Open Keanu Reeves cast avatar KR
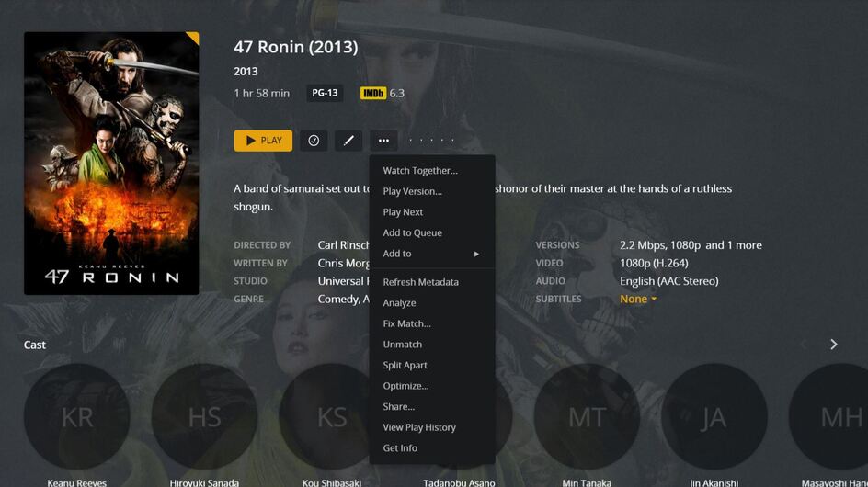868x487 pixels. tap(77, 416)
